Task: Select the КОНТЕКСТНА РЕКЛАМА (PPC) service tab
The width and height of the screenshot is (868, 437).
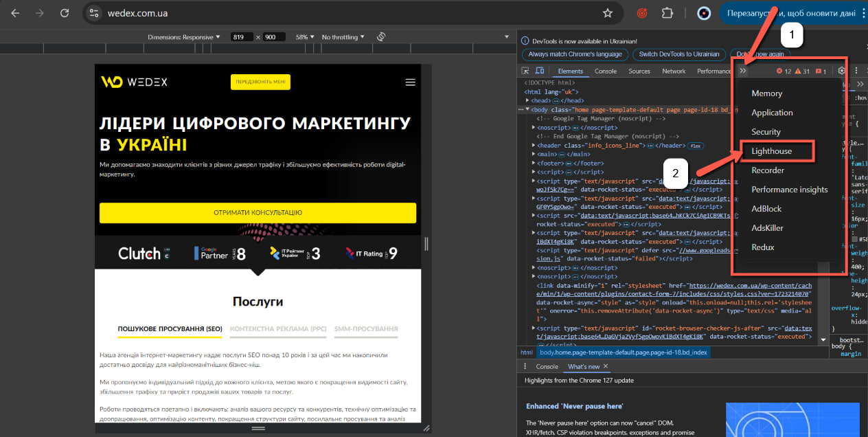Action: (x=278, y=330)
